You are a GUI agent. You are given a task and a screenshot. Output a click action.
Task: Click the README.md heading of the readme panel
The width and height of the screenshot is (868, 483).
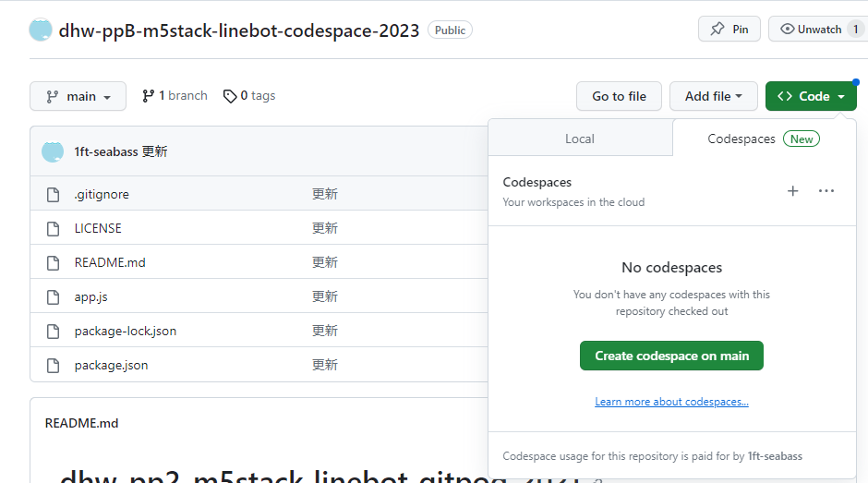pyautogui.click(x=81, y=423)
